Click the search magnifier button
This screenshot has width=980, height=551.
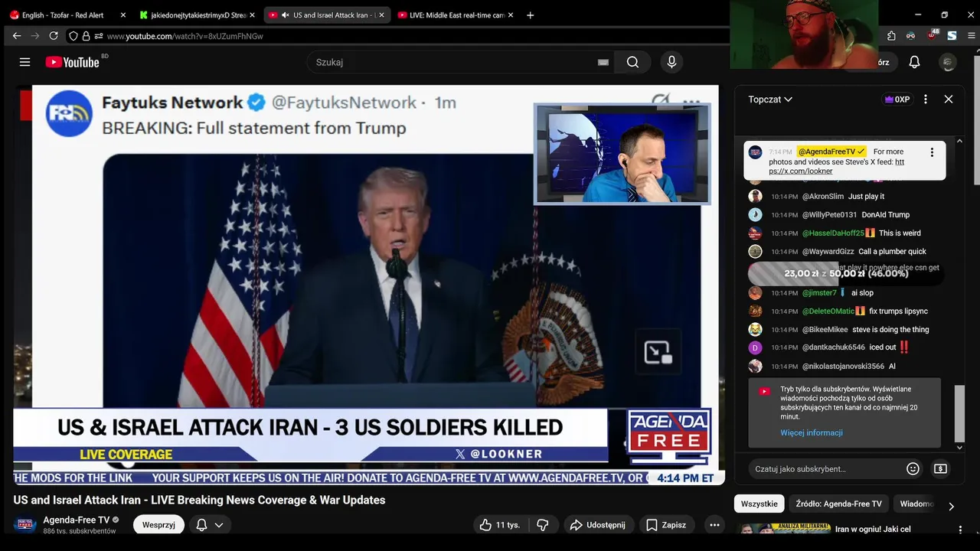pyautogui.click(x=632, y=62)
